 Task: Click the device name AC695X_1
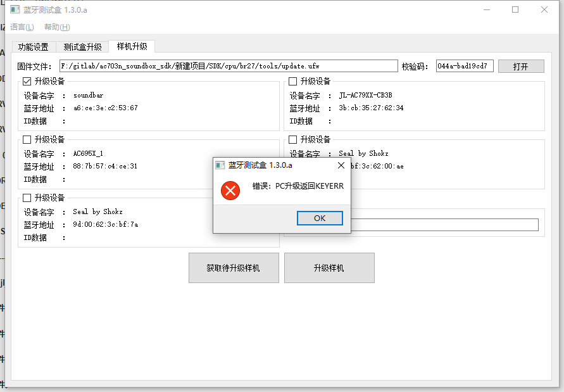pos(88,154)
